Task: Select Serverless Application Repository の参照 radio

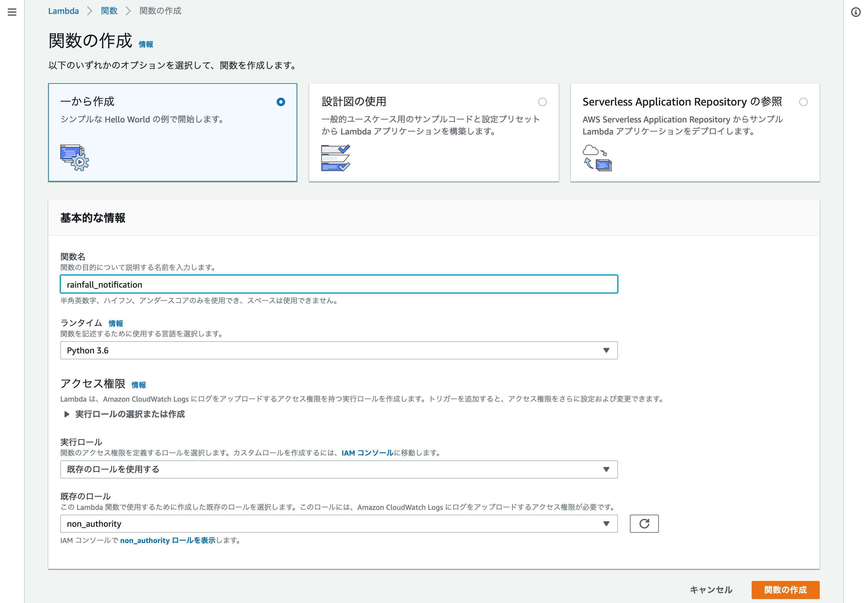Action: pos(804,102)
